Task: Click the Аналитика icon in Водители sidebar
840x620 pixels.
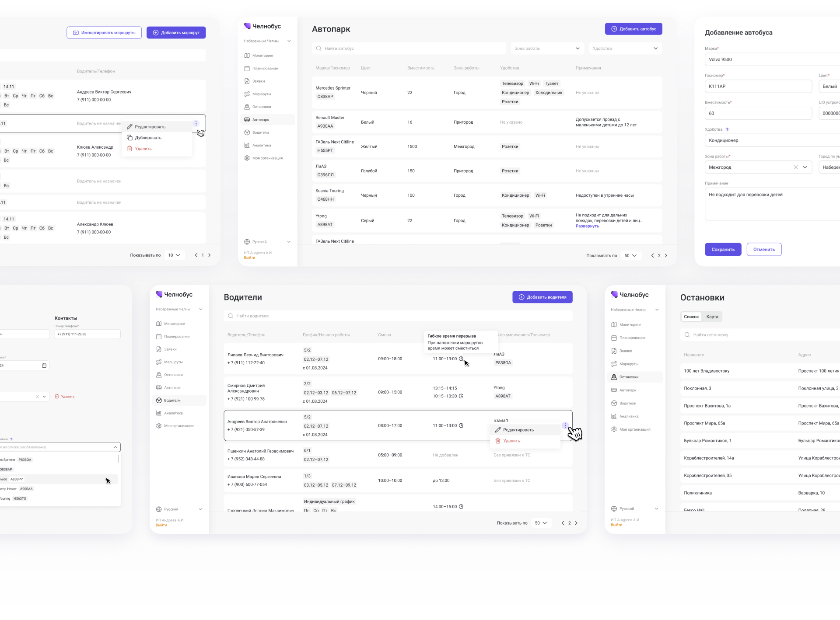Action: pos(159,413)
